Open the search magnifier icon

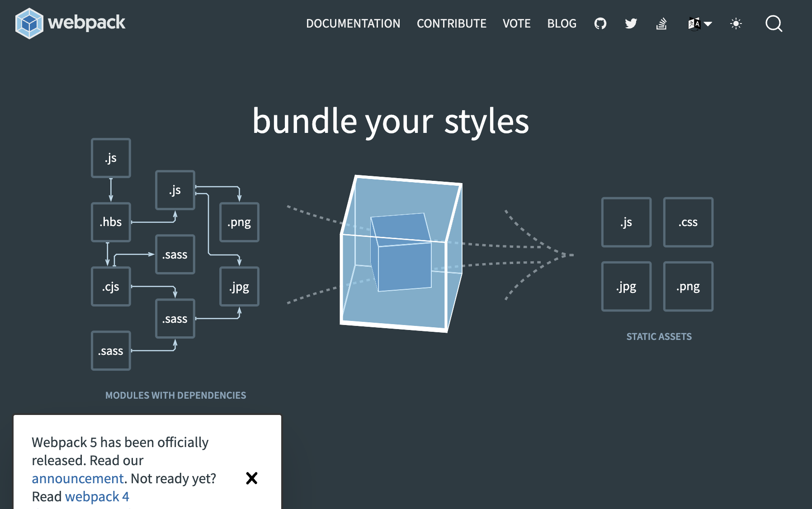coord(774,24)
